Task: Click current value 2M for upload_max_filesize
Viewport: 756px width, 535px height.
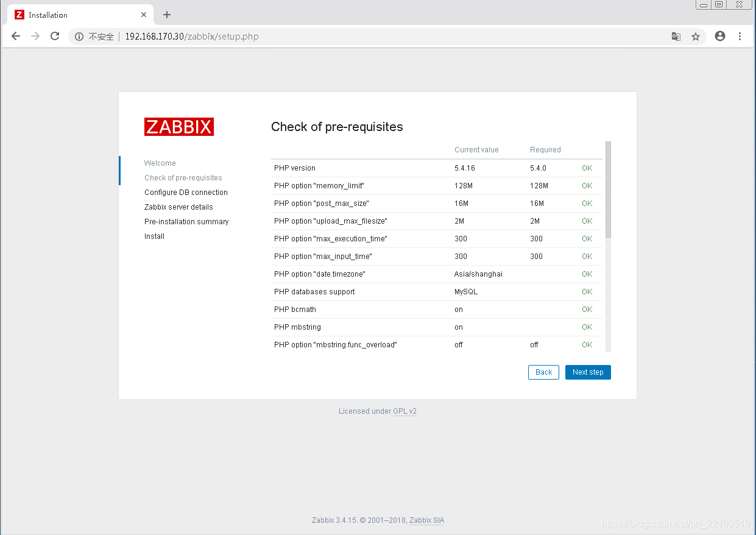Action: tap(459, 221)
